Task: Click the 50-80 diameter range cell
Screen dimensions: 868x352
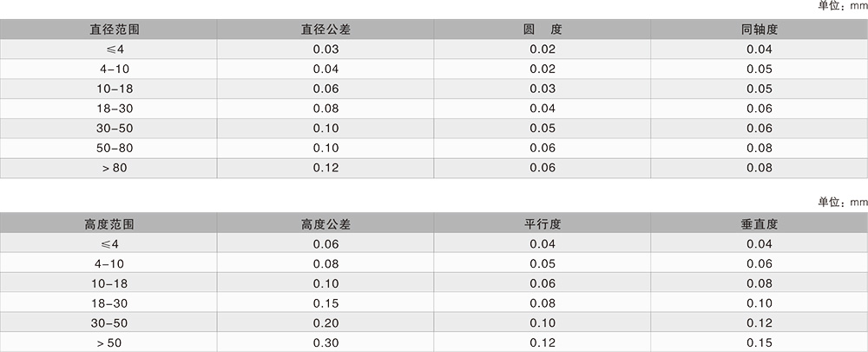Action: (x=113, y=149)
